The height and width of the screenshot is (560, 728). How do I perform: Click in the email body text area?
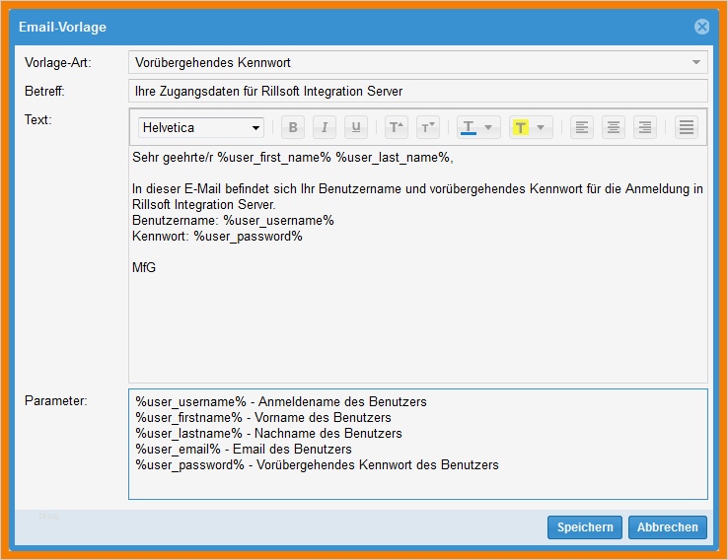418,264
